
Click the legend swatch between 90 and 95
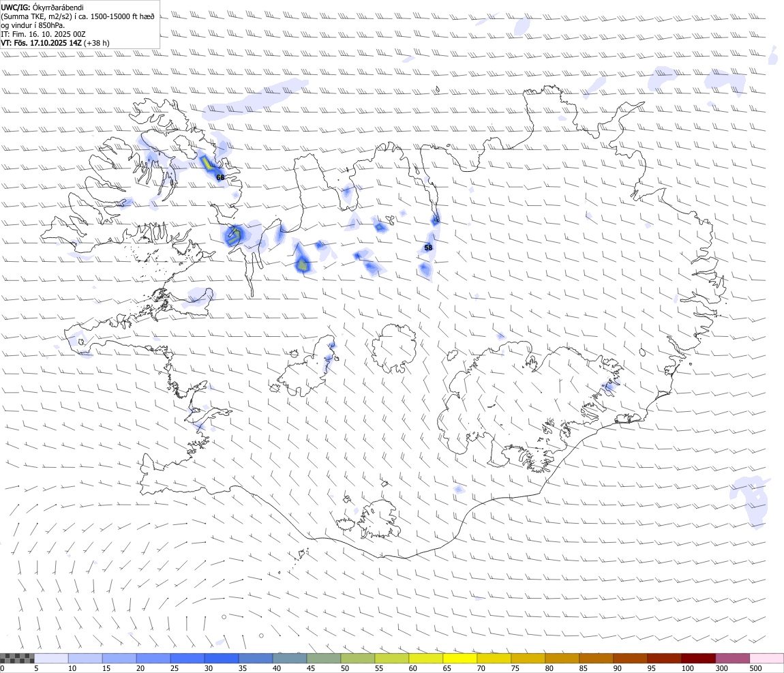tap(630, 658)
